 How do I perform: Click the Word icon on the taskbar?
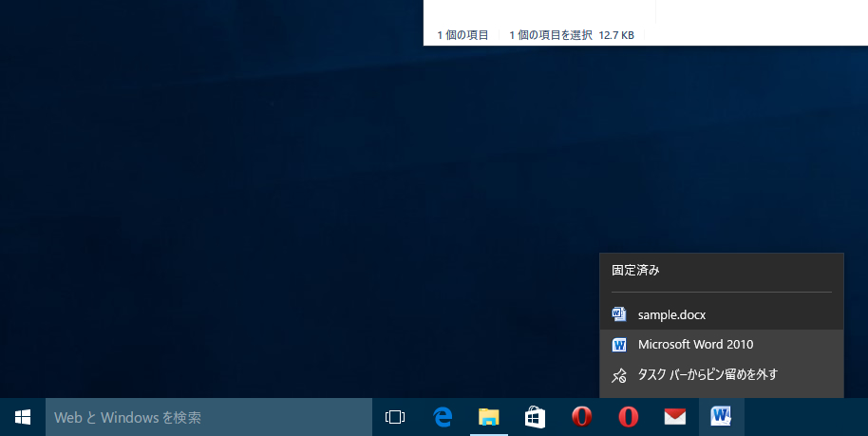[722, 417]
